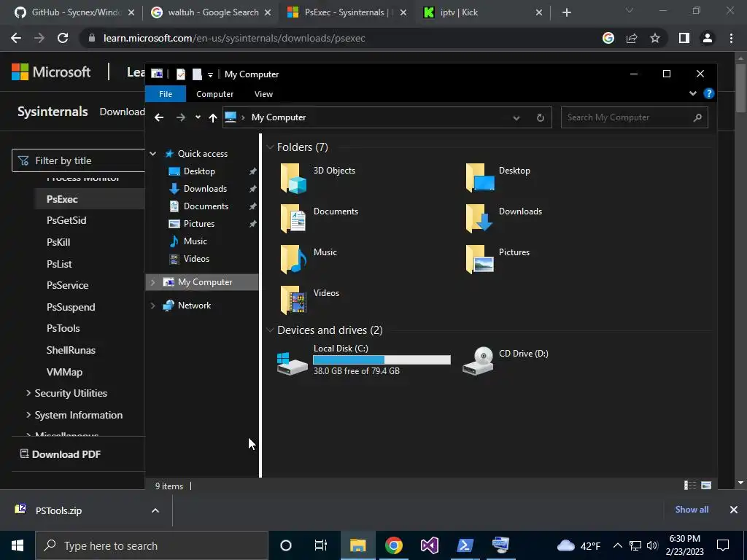Click the Explorer back arrow
Viewport: 747px width, 560px height.
159,117
